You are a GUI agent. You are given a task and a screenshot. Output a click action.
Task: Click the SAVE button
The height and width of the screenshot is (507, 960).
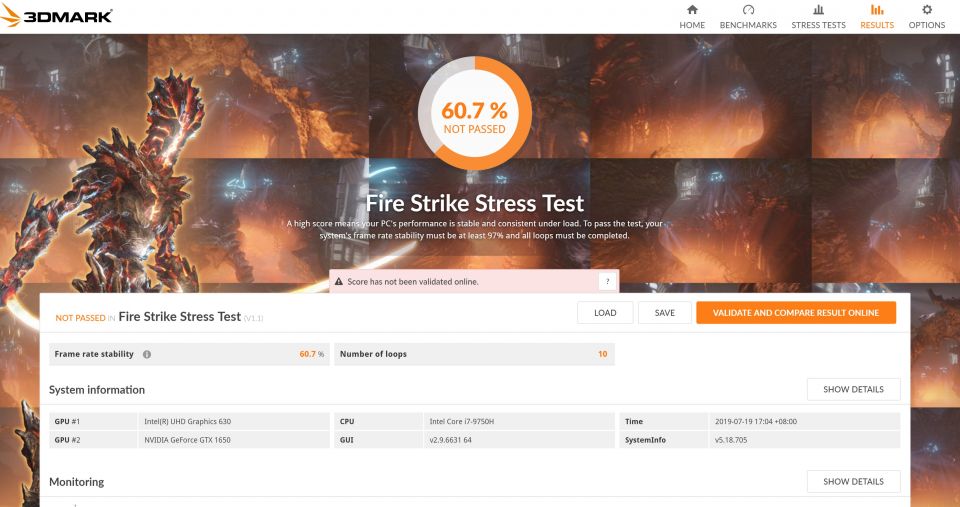click(x=664, y=313)
